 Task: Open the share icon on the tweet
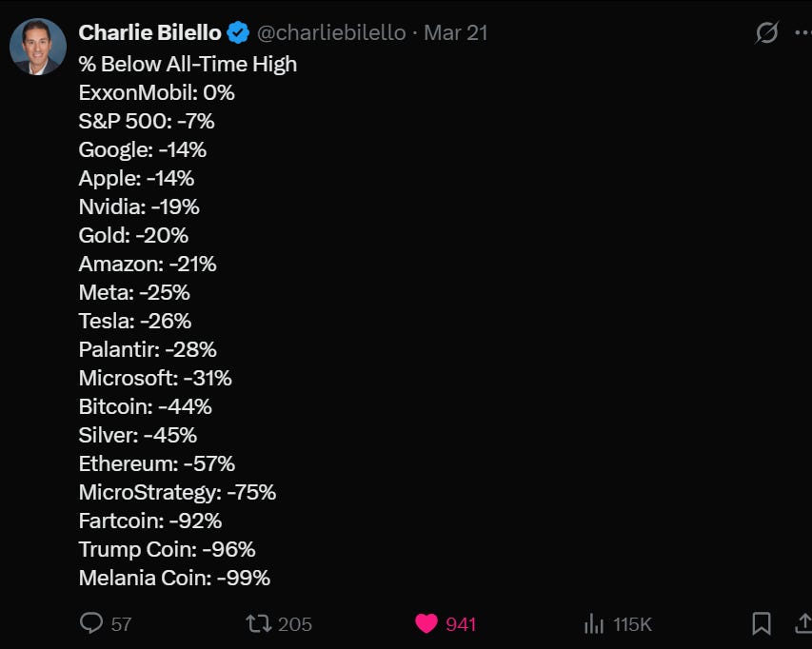803,623
